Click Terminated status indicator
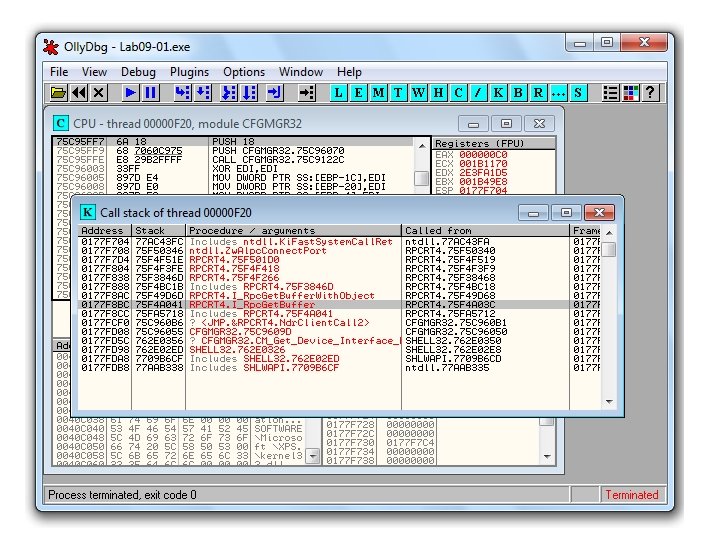The height and width of the screenshot is (540, 720). [632, 495]
